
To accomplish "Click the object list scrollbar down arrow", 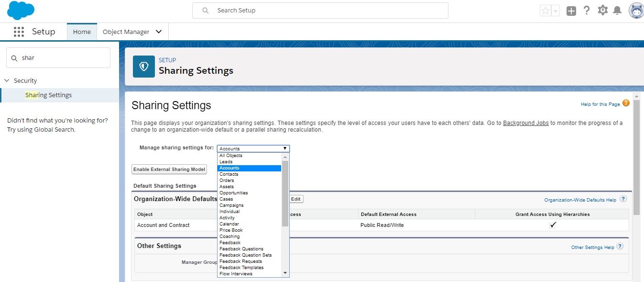I will click(285, 272).
